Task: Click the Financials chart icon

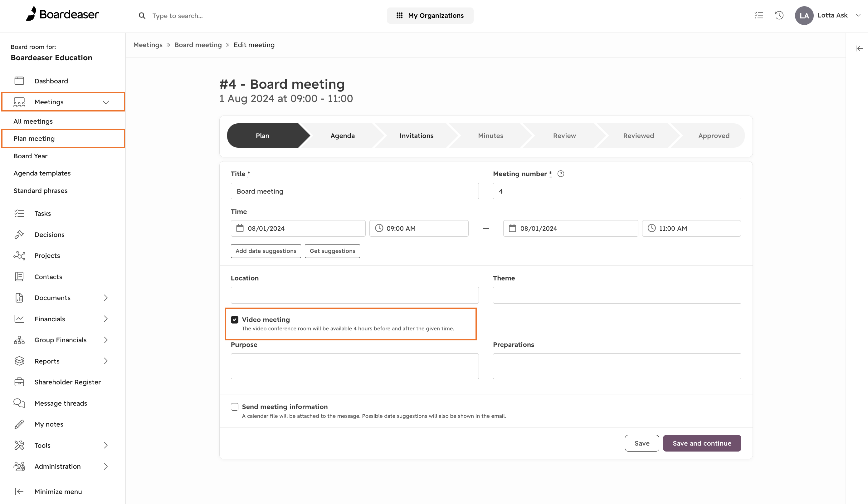Action: pos(19,319)
